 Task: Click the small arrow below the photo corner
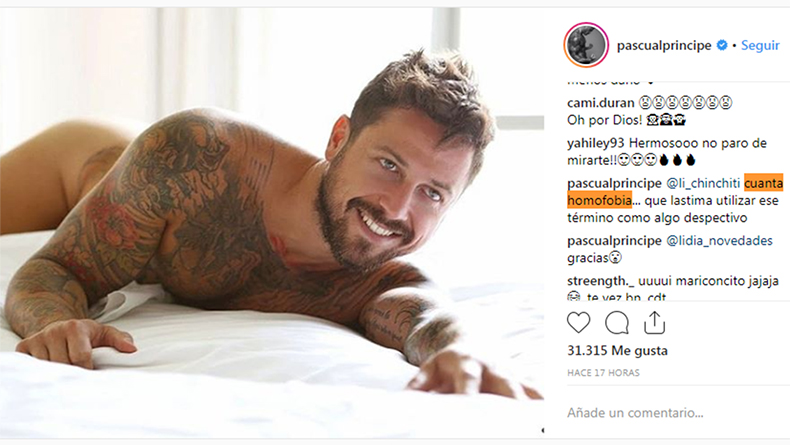pyautogui.click(x=543, y=430)
